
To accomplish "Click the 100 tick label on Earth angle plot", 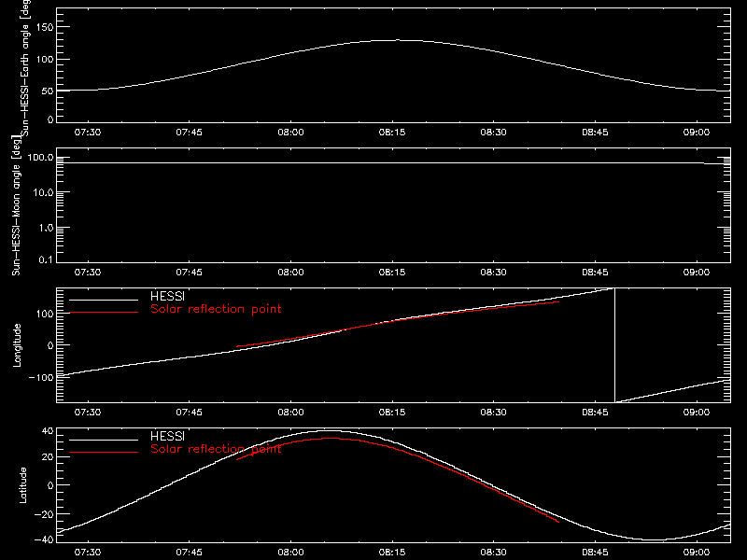I will [45, 60].
